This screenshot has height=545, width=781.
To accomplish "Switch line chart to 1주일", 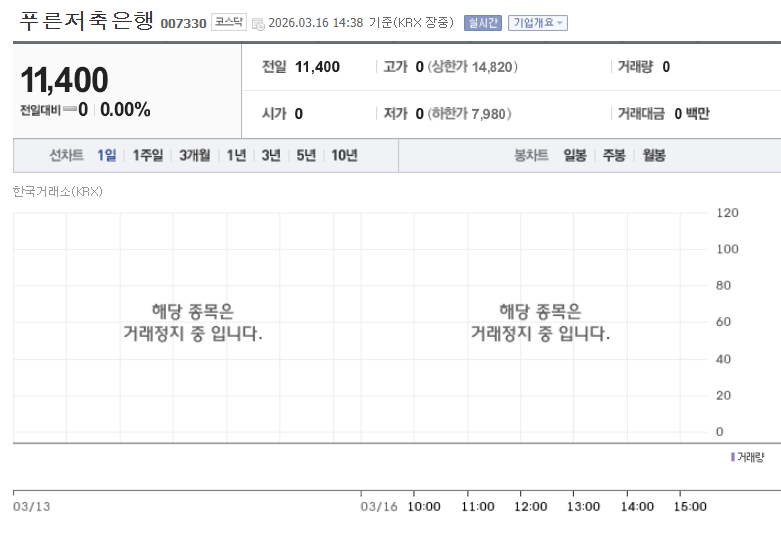I will pyautogui.click(x=148, y=155).
